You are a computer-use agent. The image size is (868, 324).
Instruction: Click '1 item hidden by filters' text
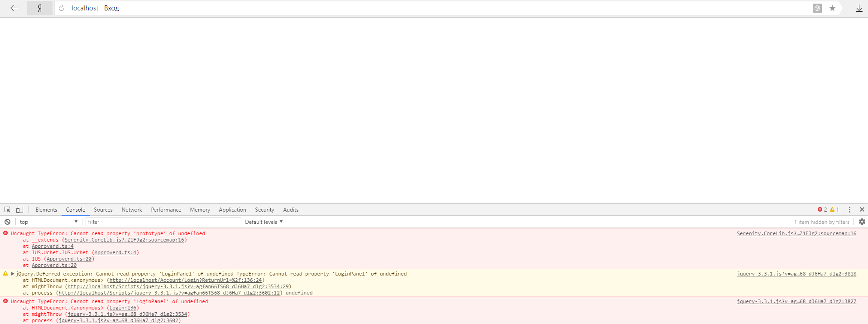(821, 222)
